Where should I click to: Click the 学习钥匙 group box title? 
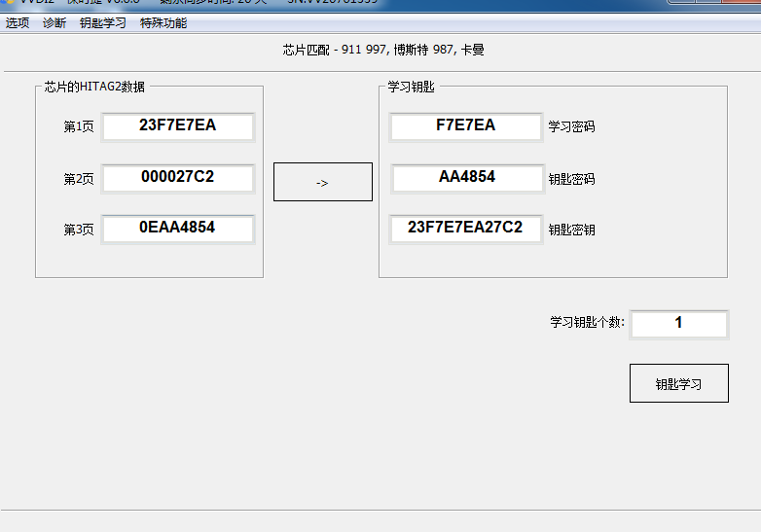tap(411, 87)
